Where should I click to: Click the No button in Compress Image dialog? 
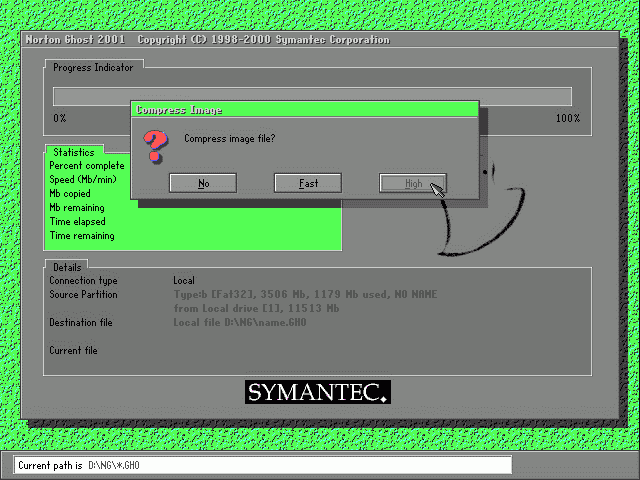[x=203, y=183]
